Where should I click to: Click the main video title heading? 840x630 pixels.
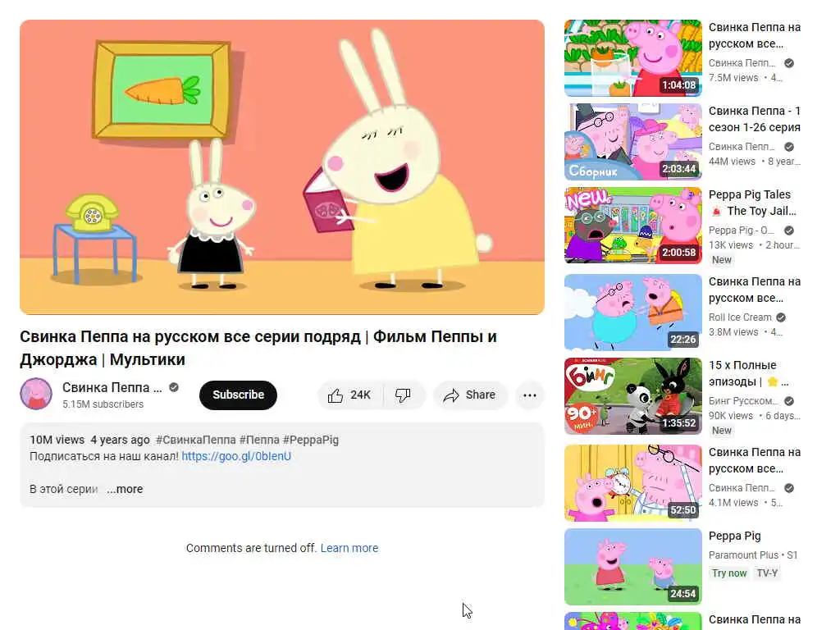258,348
